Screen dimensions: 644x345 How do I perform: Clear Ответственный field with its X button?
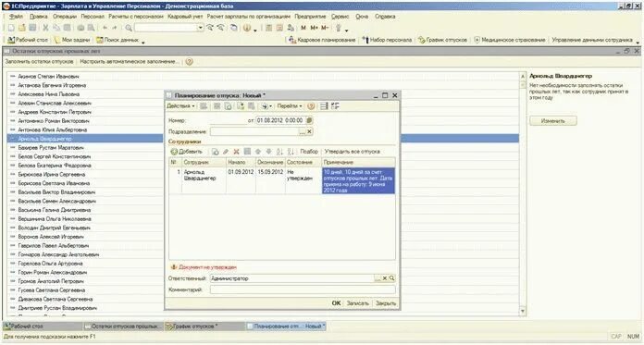tap(385, 278)
